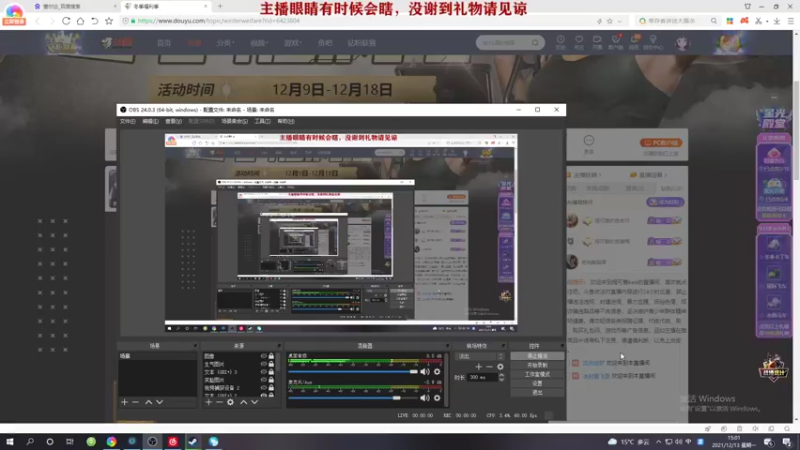The width and height of the screenshot is (800, 450).
Task: Open Windows taskbar search
Action: coord(30,442)
